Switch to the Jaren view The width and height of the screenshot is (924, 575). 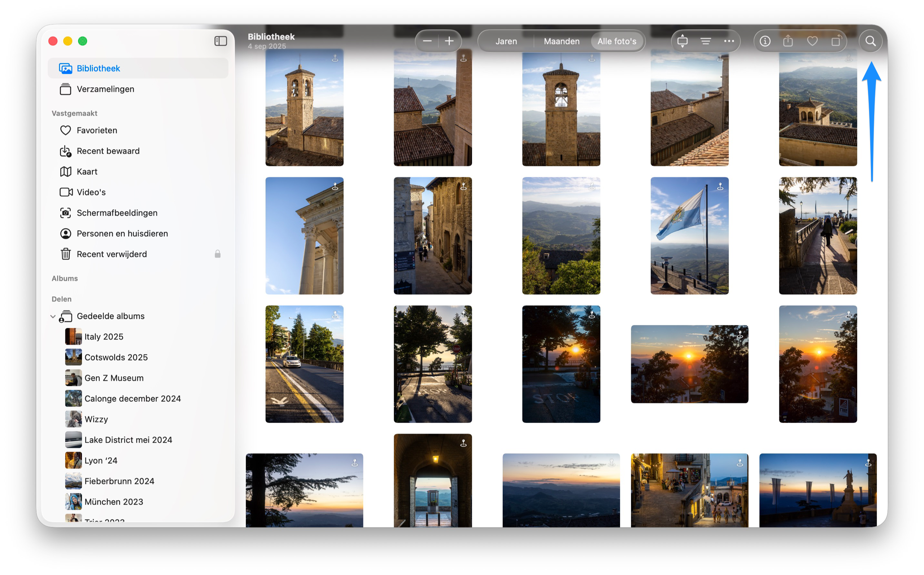(x=506, y=41)
